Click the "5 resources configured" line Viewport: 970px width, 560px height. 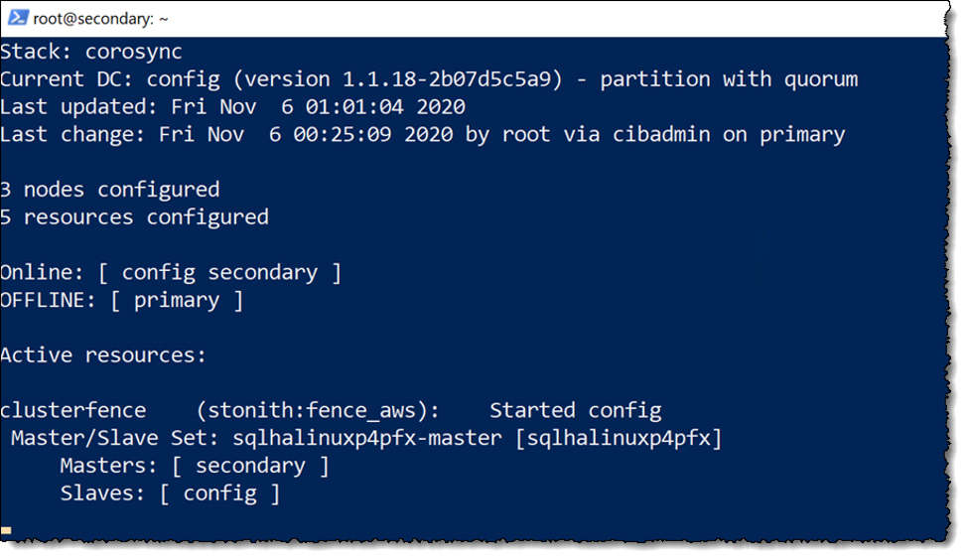(134, 217)
